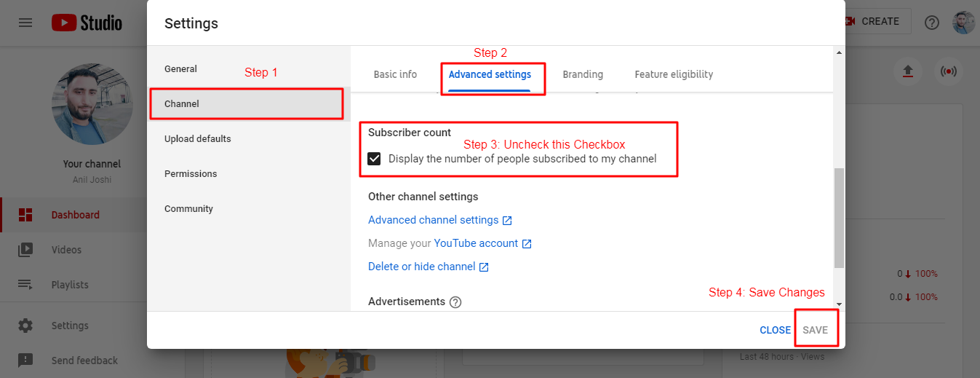Open the YouTube account link
Screen dimensions: 980x378
point(476,243)
